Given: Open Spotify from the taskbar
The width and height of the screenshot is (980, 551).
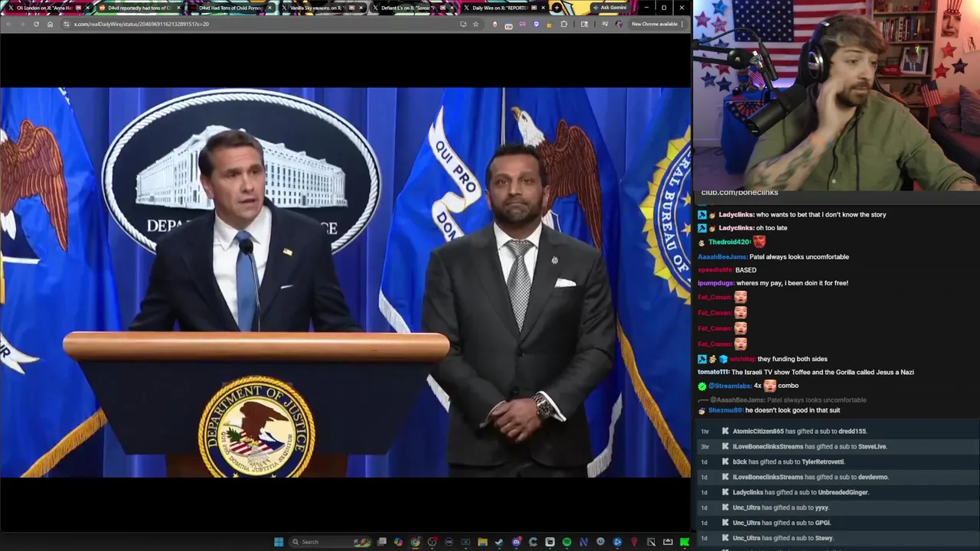Looking at the screenshot, I should pos(567,542).
